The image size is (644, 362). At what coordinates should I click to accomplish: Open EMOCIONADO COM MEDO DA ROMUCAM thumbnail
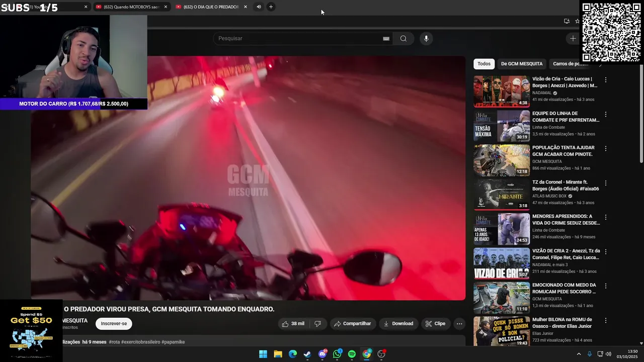tap(502, 298)
